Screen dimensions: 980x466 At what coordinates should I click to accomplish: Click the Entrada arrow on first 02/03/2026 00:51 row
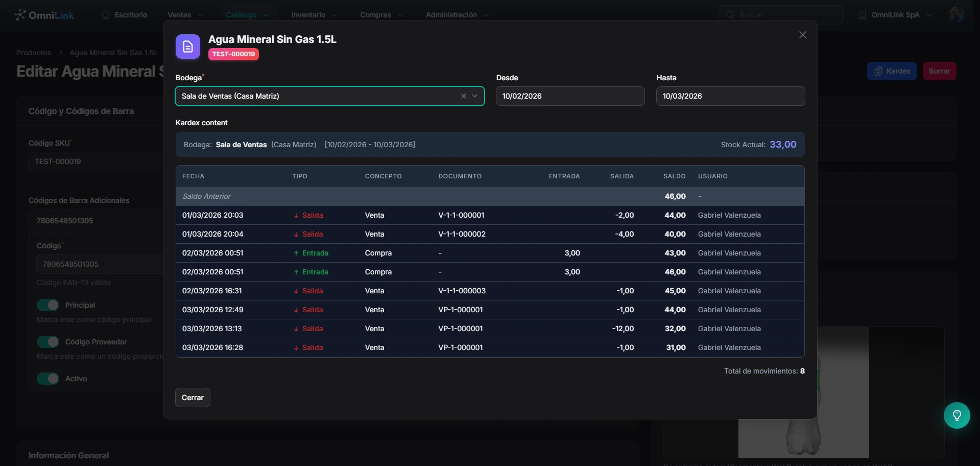296,253
